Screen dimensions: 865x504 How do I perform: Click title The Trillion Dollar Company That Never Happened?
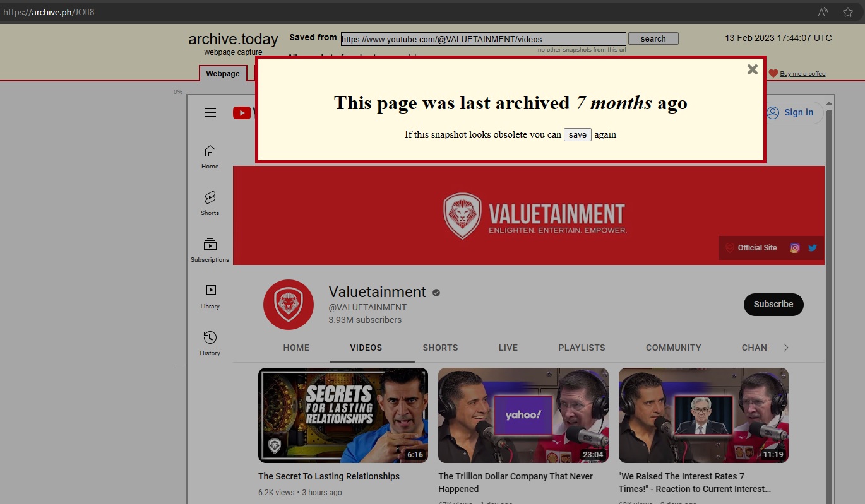tap(516, 483)
